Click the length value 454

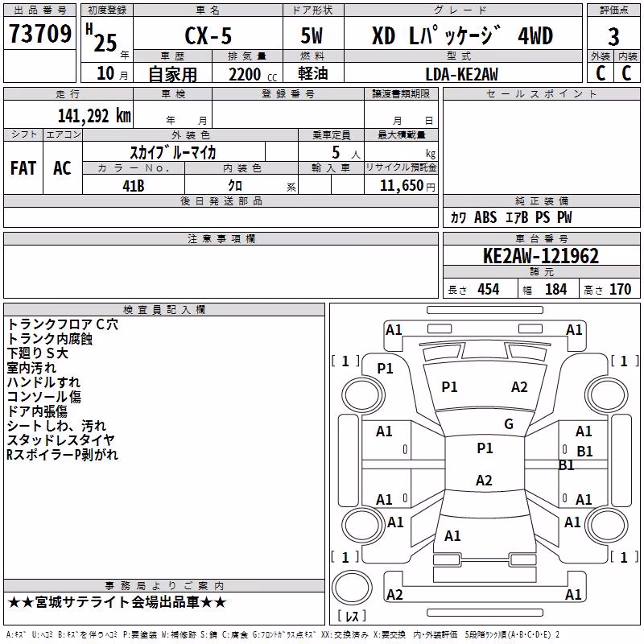coord(488,290)
